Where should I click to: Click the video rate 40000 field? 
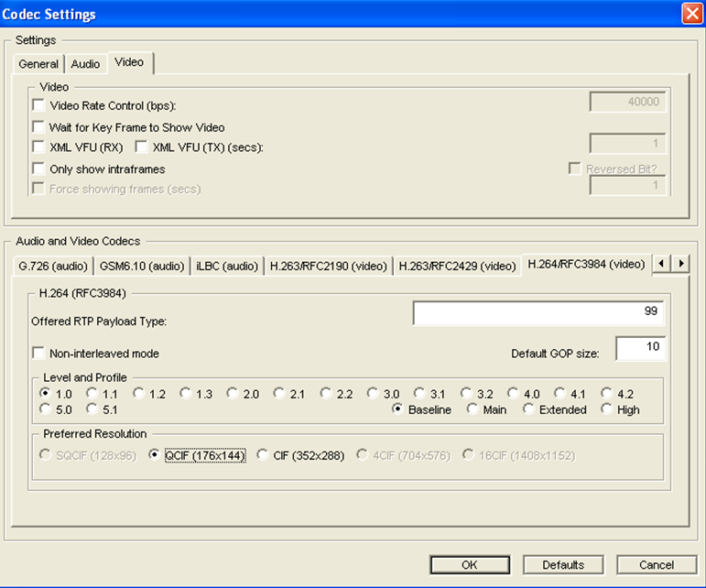pyautogui.click(x=627, y=103)
